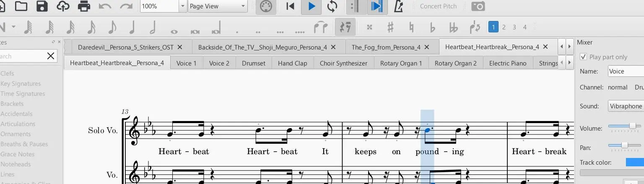Open the Sound dropdown showing Vibraphone

tap(626, 106)
